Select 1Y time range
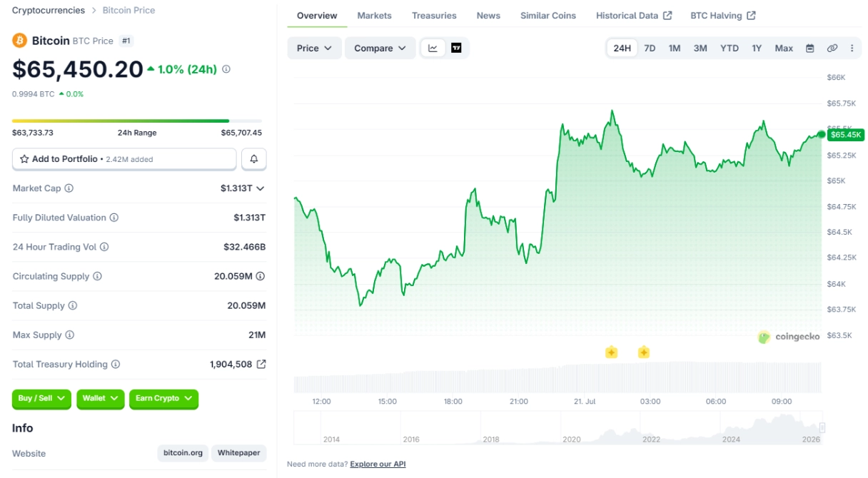The width and height of the screenshot is (868, 478). tap(757, 48)
